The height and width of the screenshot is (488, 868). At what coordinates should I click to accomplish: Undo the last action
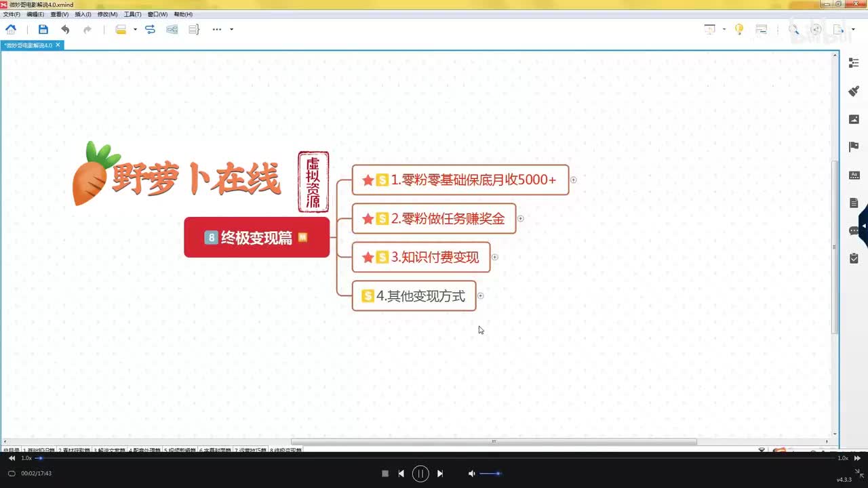click(x=65, y=29)
